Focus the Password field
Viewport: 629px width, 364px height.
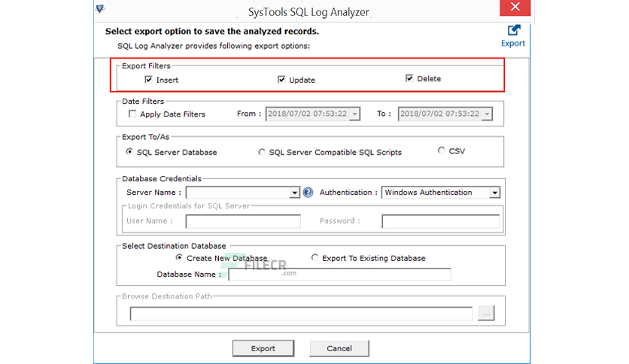pyautogui.click(x=440, y=221)
